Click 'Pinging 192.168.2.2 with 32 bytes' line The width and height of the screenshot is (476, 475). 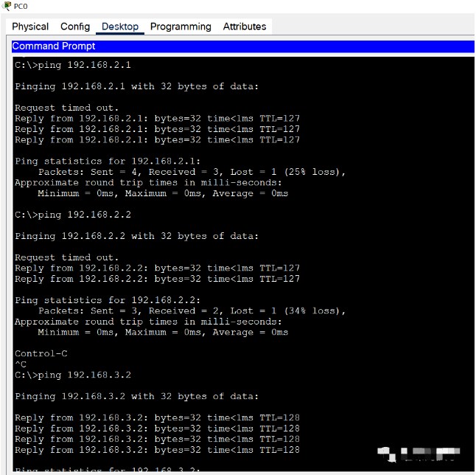click(136, 236)
